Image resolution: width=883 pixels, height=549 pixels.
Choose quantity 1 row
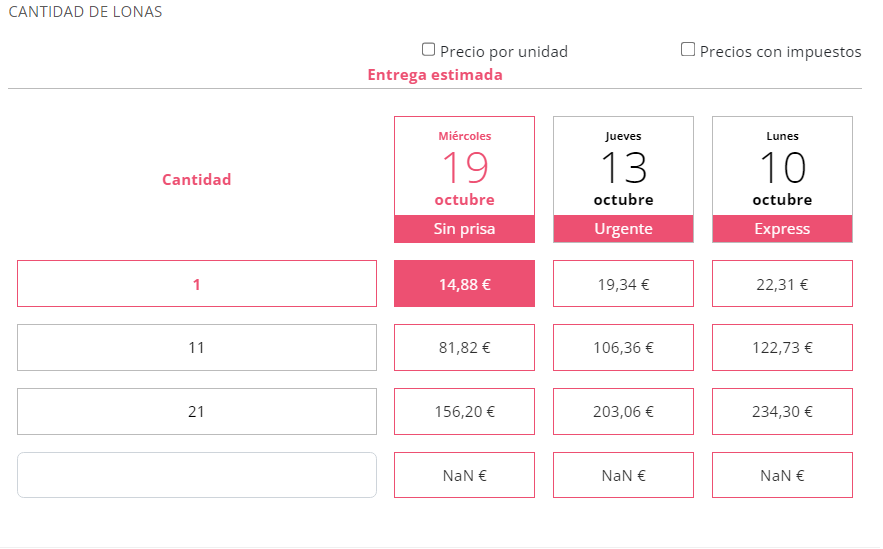click(x=197, y=284)
